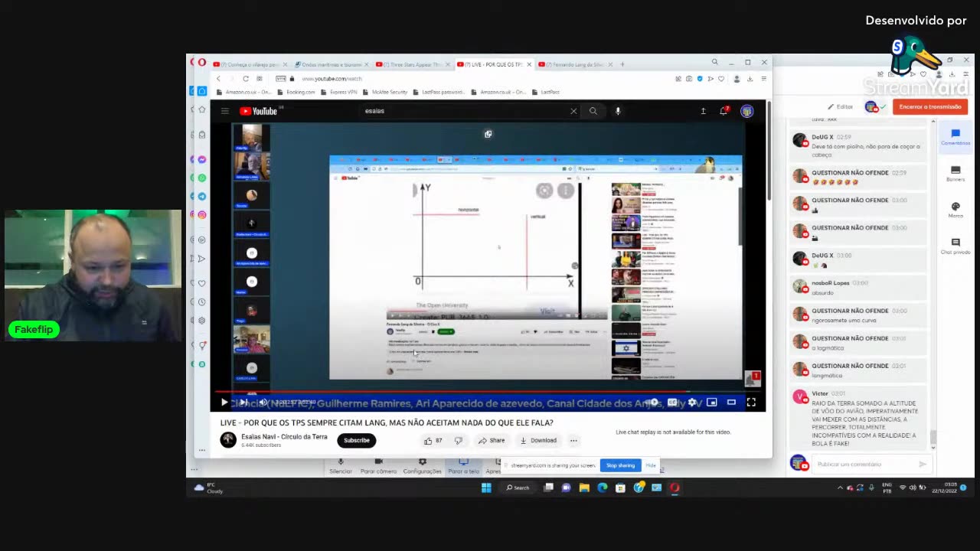The image size is (980, 551).
Task: Select nasbaR Lopes comment 'absurdo'
Action: point(857,287)
